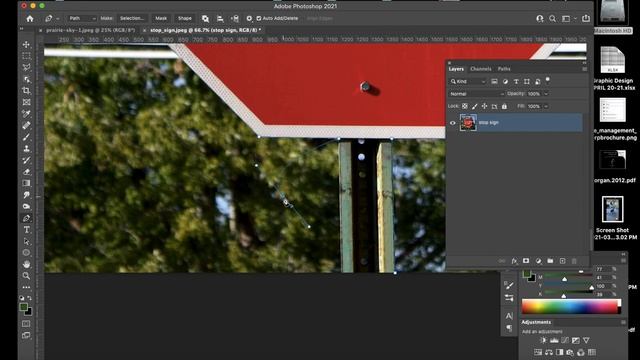This screenshot has height=360, width=640.
Task: Toggle type layer filter
Action: (516, 82)
